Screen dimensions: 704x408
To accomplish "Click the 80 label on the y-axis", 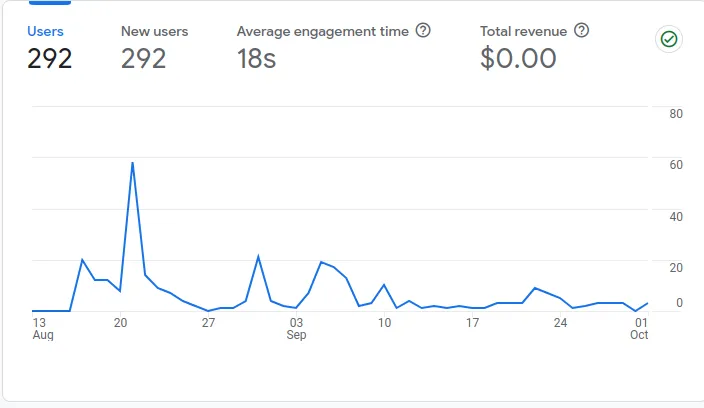I will pos(675,113).
